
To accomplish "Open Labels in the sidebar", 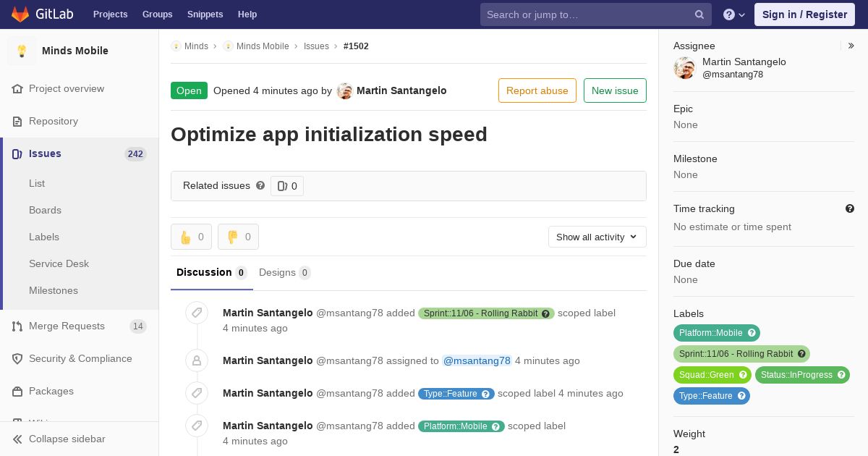I will pyautogui.click(x=44, y=237).
